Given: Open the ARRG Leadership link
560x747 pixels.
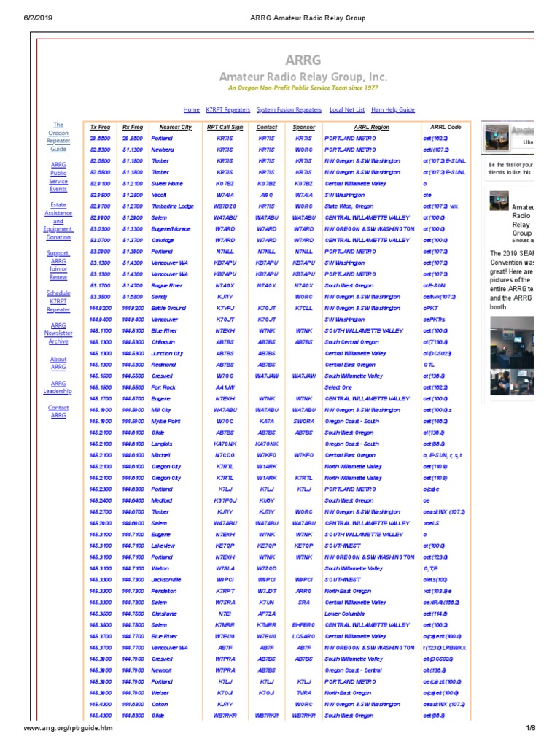Looking at the screenshot, I should (58, 387).
